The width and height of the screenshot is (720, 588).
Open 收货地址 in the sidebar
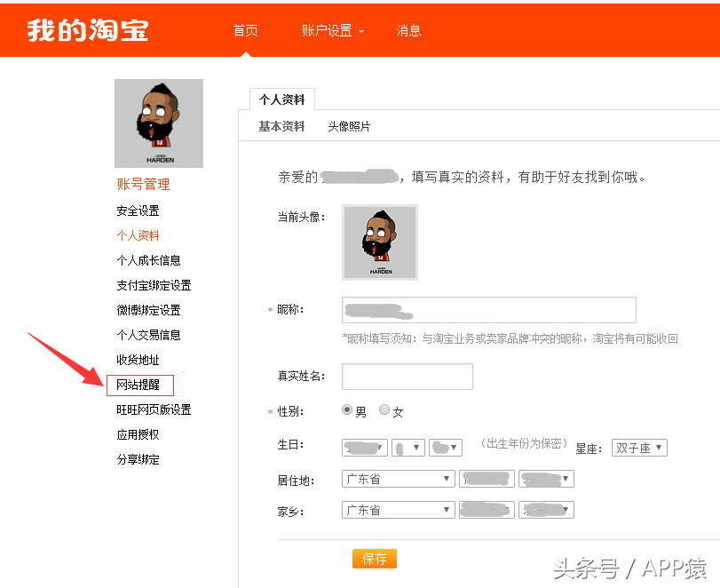(x=138, y=360)
